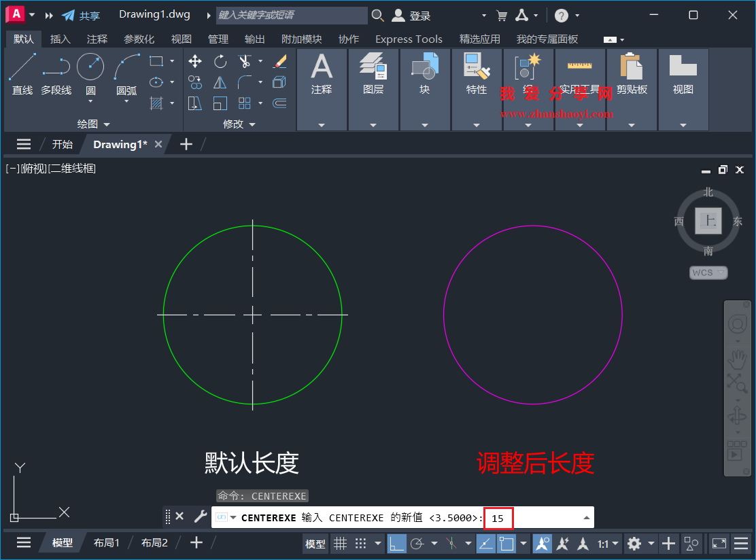Open the Express Tools ribbon tab
This screenshot has height=560, width=756.
pyautogui.click(x=409, y=39)
